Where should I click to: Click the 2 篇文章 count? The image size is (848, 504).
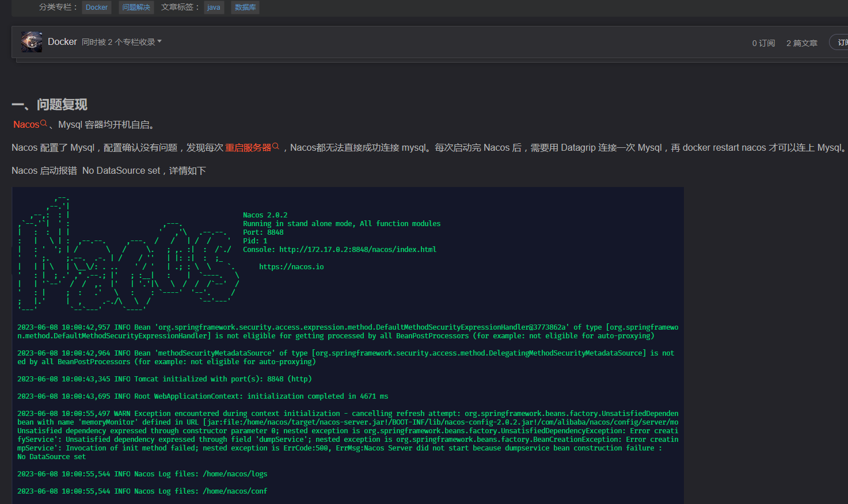pyautogui.click(x=802, y=43)
